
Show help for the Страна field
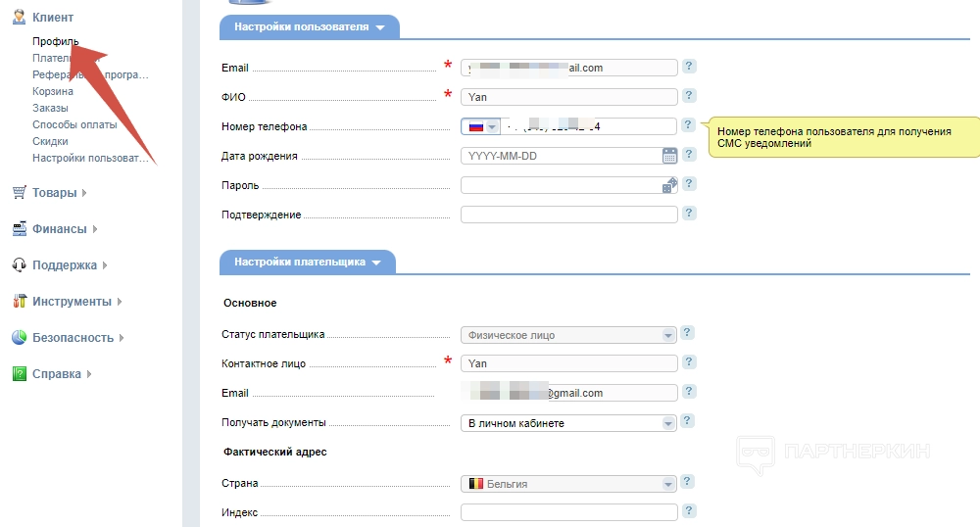[x=687, y=481]
